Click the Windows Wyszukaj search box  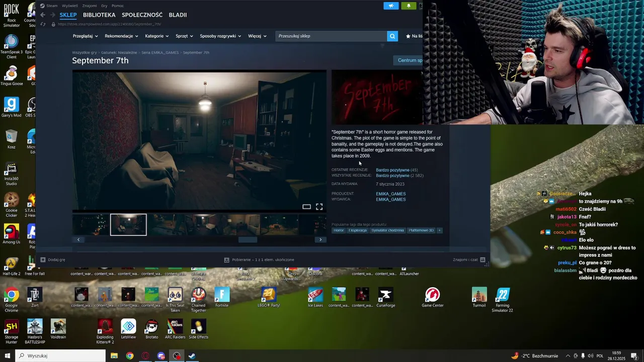point(60,356)
